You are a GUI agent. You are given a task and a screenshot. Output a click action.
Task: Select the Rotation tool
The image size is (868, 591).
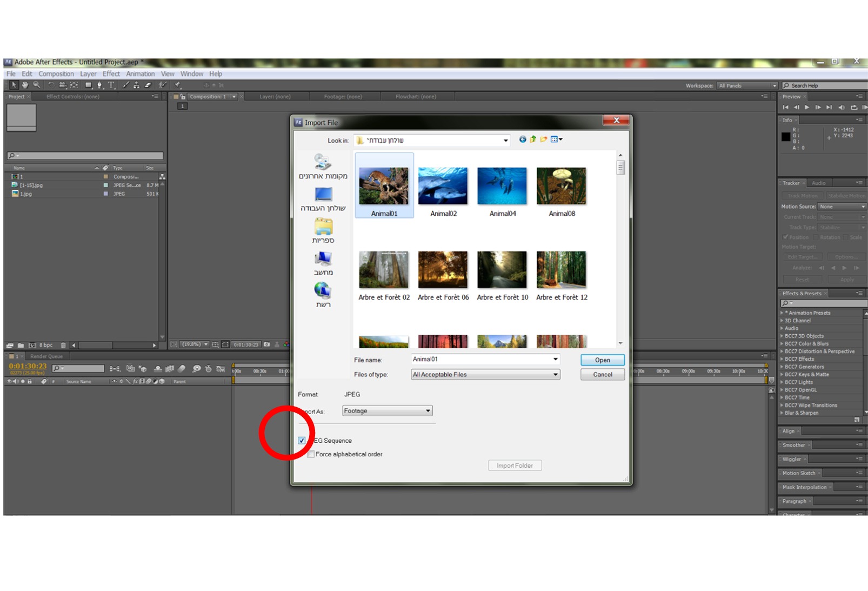(51, 85)
